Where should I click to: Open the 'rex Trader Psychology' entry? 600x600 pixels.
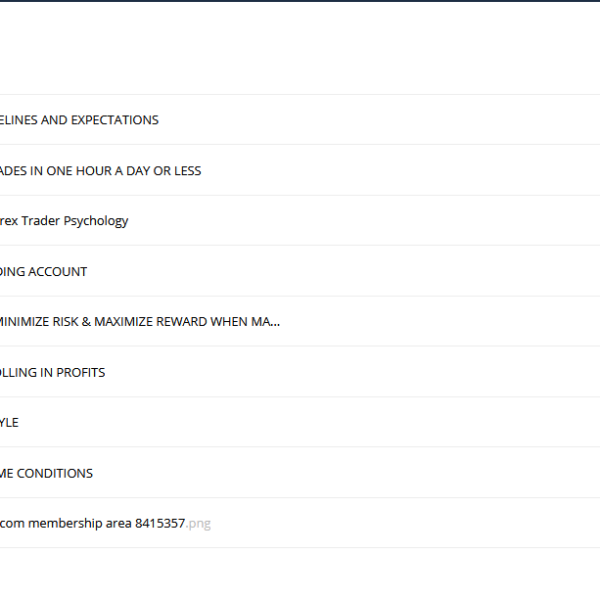point(64,221)
